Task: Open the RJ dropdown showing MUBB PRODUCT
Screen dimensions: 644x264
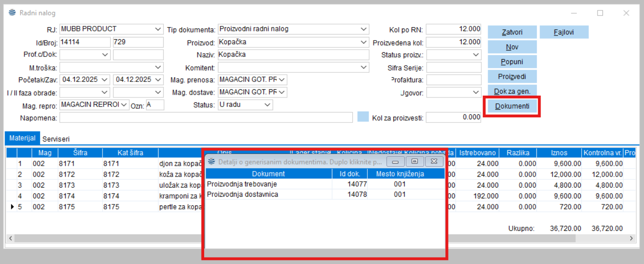Action: tap(158, 29)
